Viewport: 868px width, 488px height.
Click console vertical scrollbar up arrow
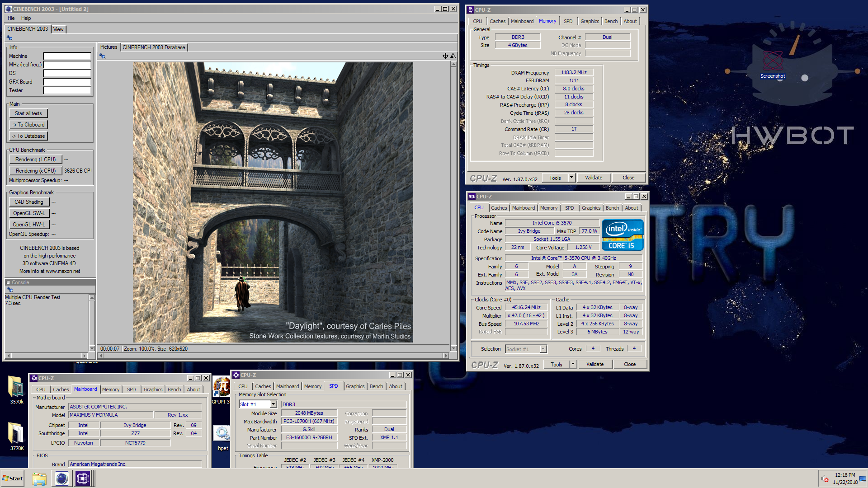92,297
